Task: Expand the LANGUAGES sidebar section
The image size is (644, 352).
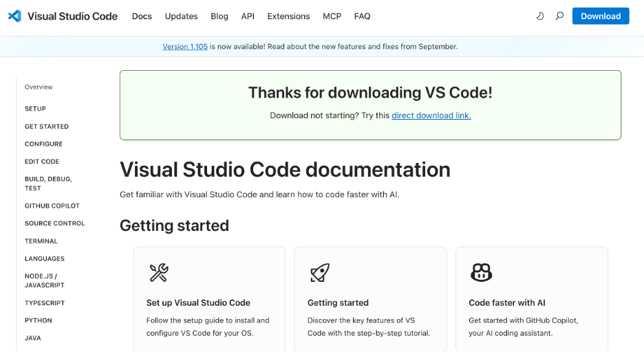Action: [44, 258]
